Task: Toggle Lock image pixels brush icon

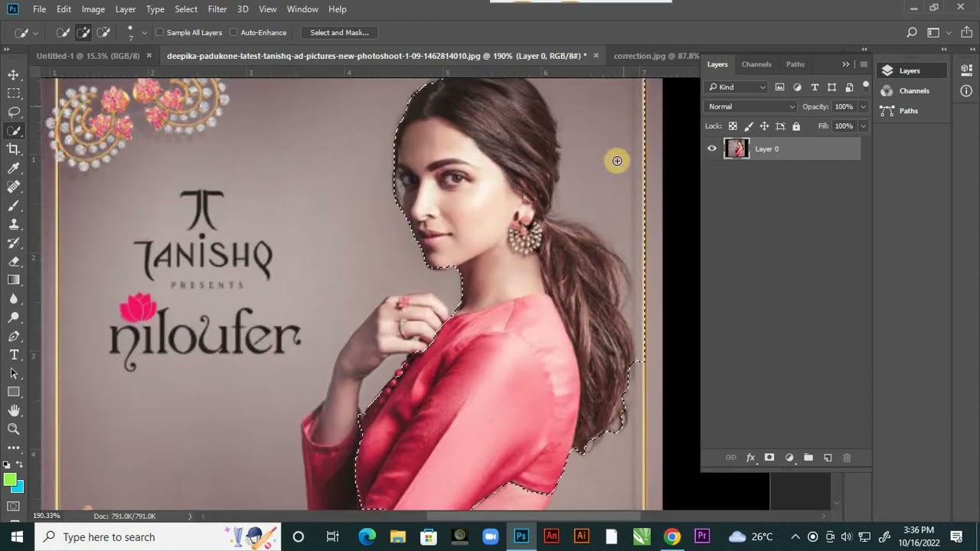Action: (749, 126)
